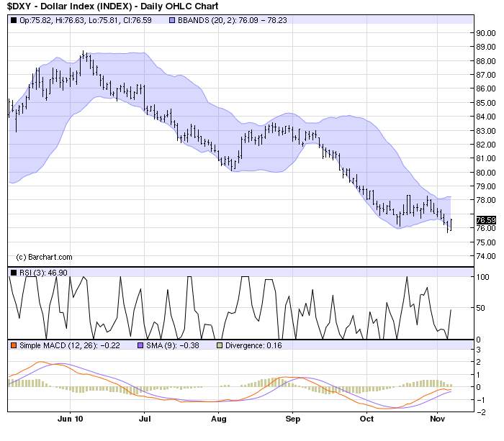This screenshot has width=504, height=441.
Task: Click the 'Op:75.82' open value text
Action: pyautogui.click(x=35, y=20)
